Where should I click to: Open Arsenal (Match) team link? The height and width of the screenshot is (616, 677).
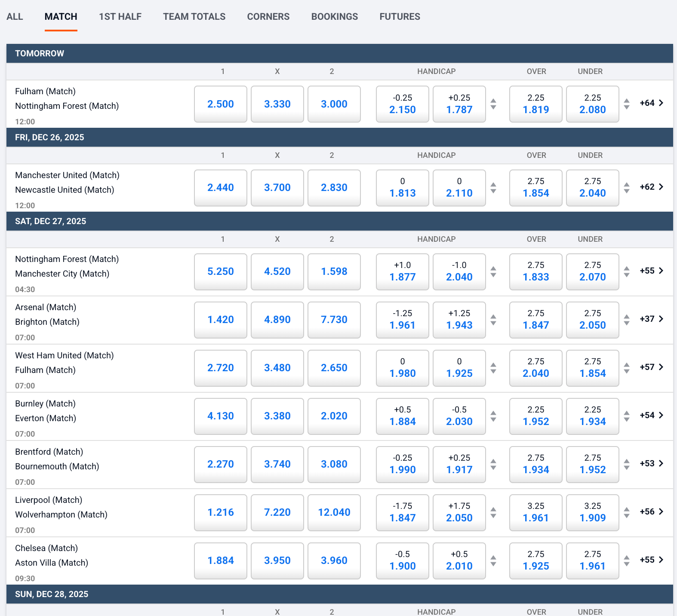[x=46, y=307]
